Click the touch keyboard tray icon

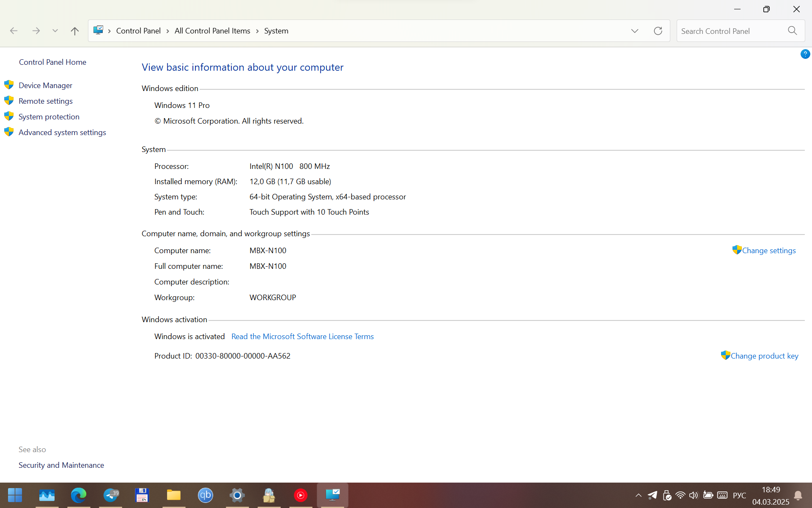[x=722, y=495]
